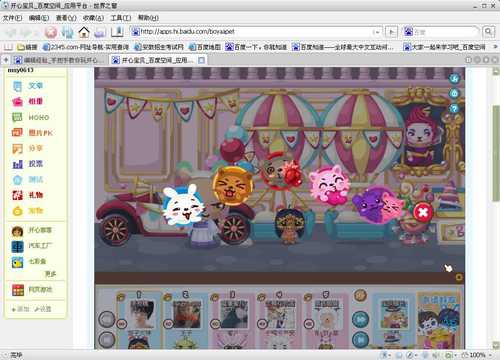Viewport: 500px width, 360px height.
Task: Select the red boxing glove bubble
Action: click(282, 171)
